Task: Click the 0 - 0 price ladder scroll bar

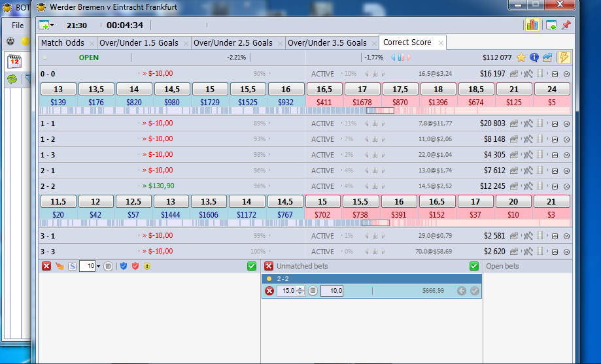Action: (305, 110)
